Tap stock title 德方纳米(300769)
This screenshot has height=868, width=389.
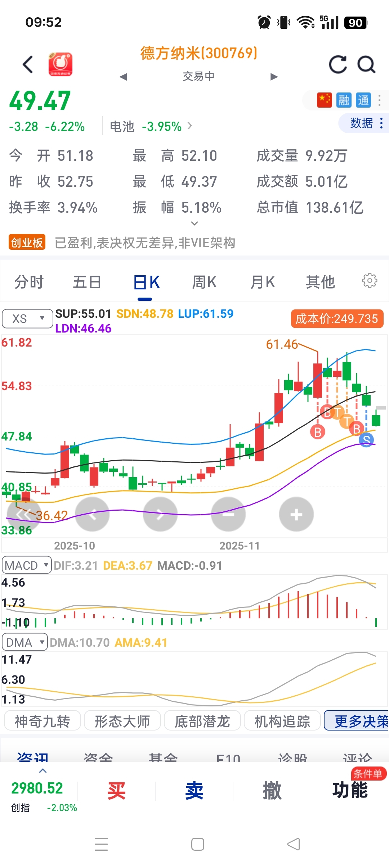click(x=199, y=53)
